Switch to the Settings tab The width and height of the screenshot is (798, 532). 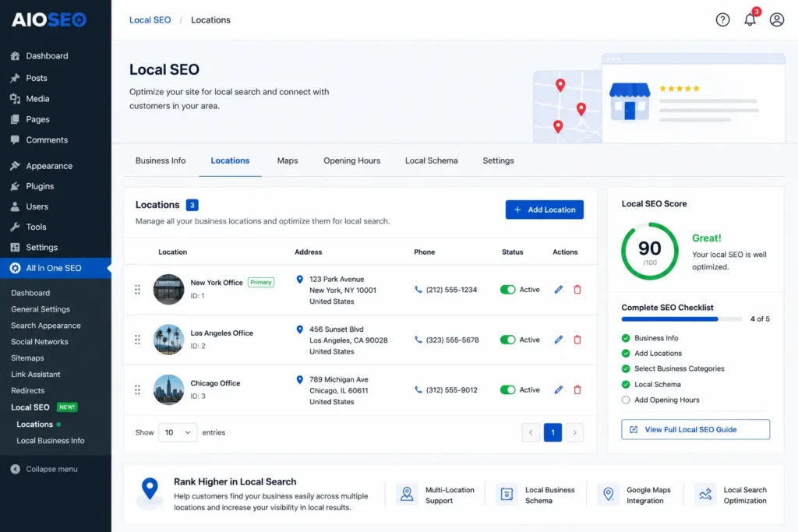click(498, 160)
